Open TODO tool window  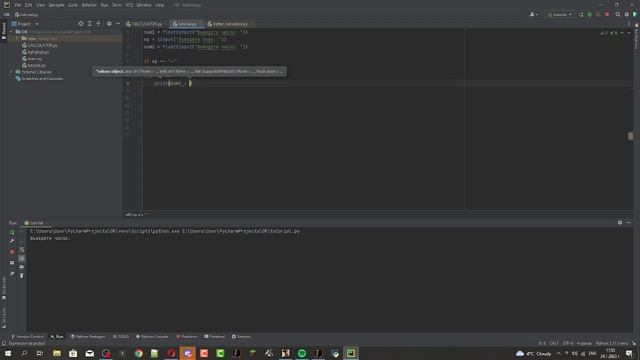(121, 337)
